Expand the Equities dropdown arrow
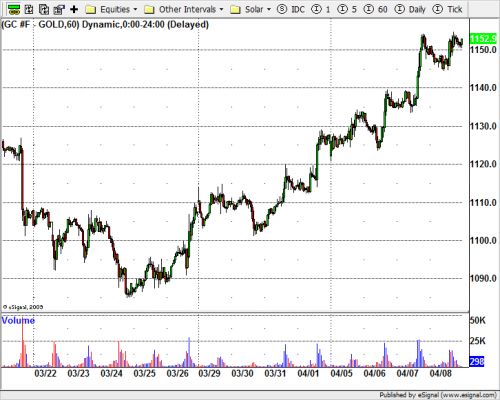 [135, 9]
